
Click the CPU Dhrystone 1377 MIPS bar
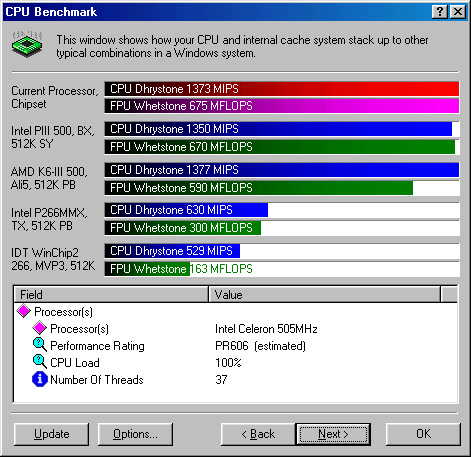pyautogui.click(x=282, y=170)
